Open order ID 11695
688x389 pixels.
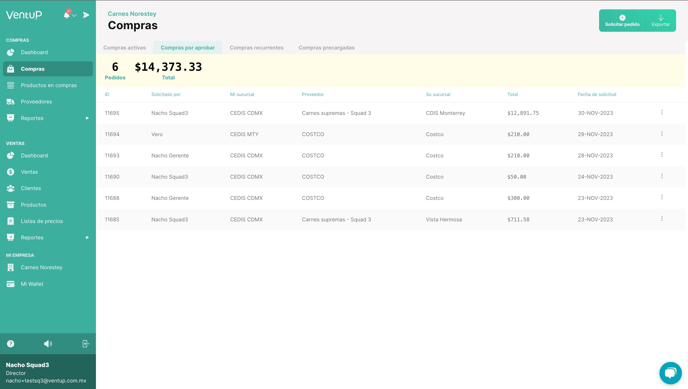click(112, 113)
